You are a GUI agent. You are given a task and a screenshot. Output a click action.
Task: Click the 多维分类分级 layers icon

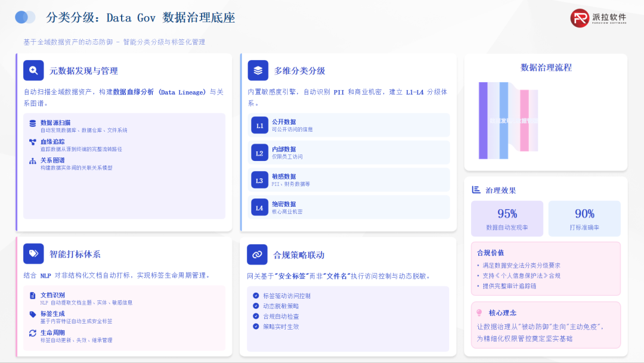(x=258, y=70)
